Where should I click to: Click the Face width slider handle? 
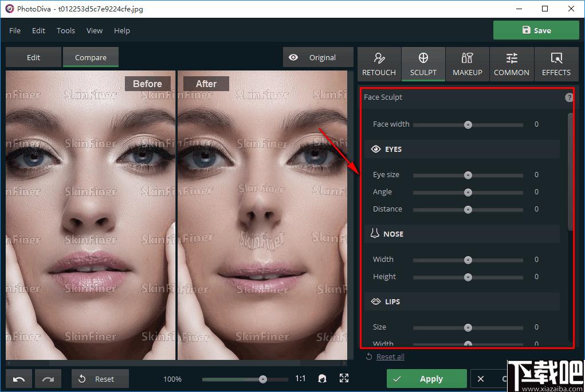click(x=468, y=125)
